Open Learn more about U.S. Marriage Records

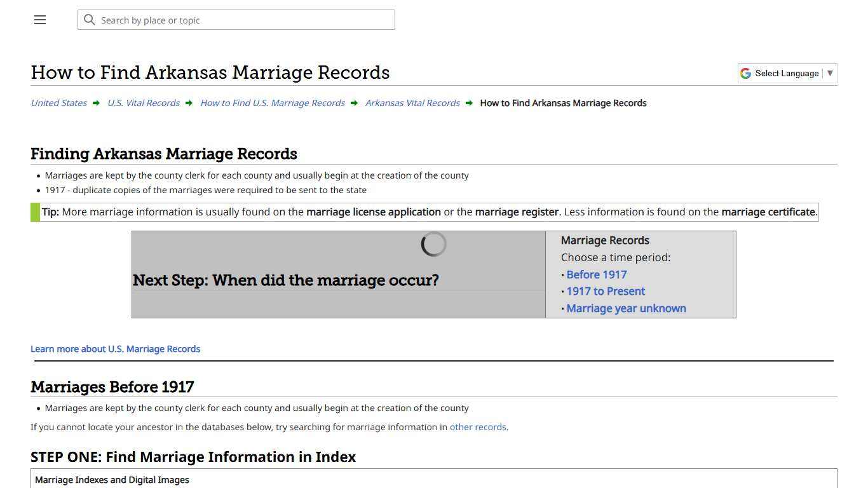click(x=115, y=349)
